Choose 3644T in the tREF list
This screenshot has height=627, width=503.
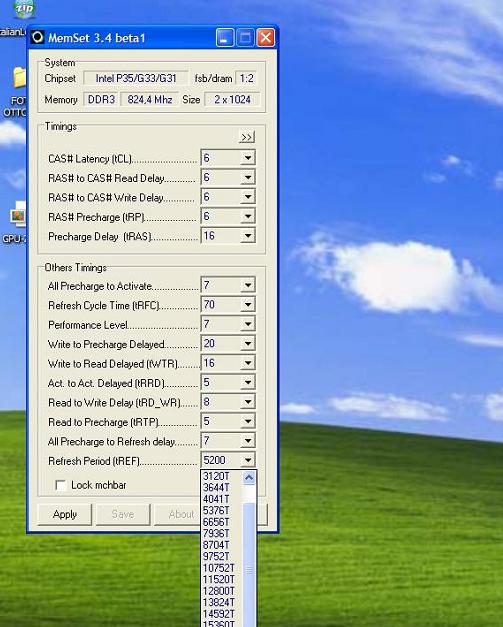click(222, 487)
